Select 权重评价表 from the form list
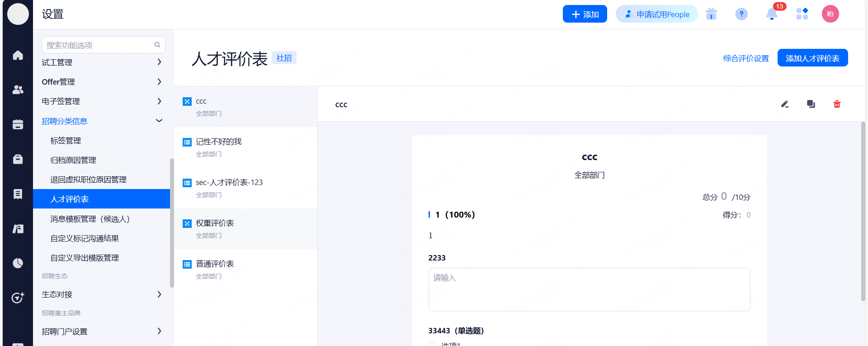 coord(215,223)
